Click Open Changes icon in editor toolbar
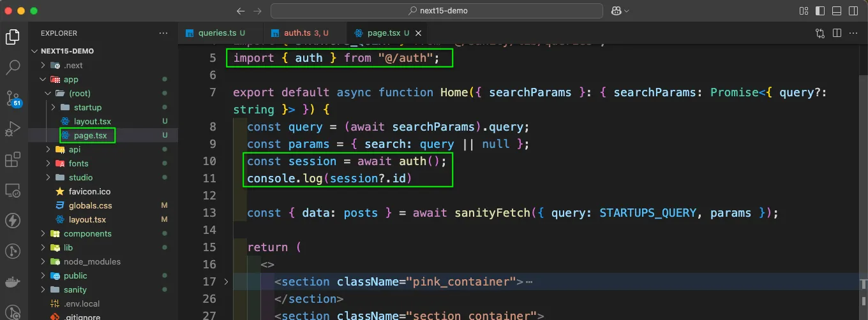868x320 pixels. [820, 33]
